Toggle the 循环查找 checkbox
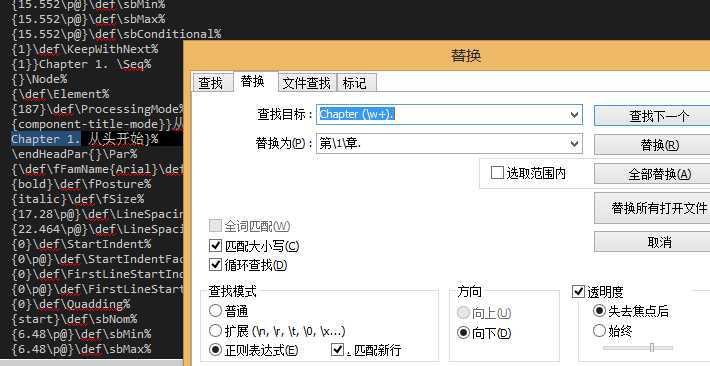The height and width of the screenshot is (366, 710). point(216,265)
